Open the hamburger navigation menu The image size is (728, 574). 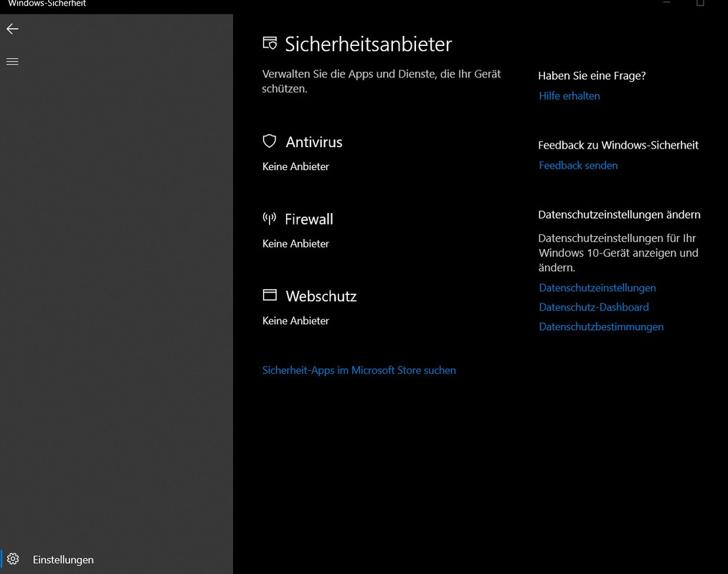point(12,61)
